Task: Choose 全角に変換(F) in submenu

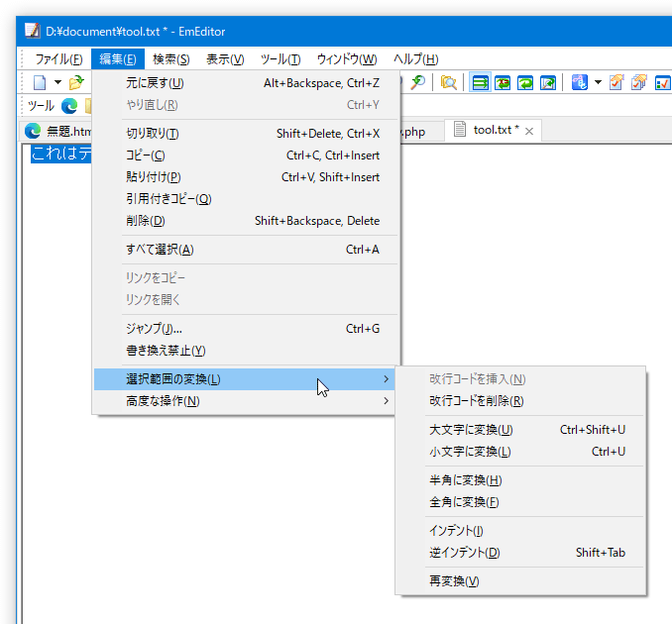Action: [520, 502]
